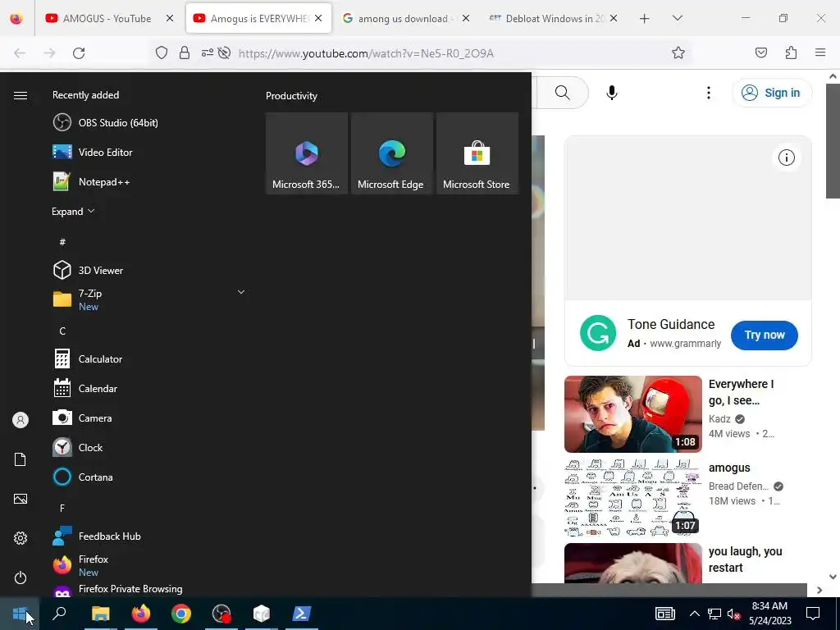
Task: Open Notepad++ in Recently added list
Action: [91, 181]
